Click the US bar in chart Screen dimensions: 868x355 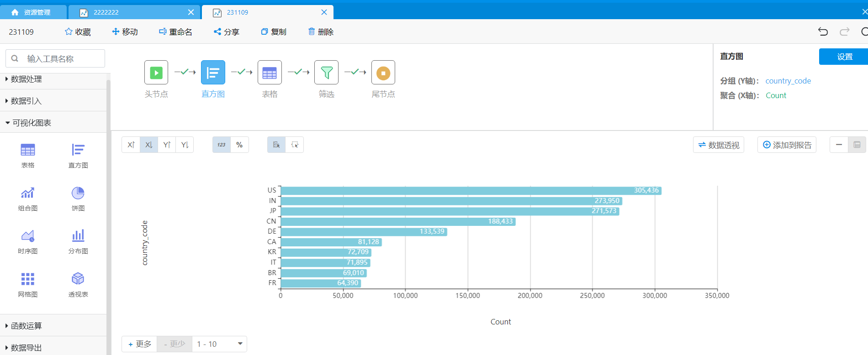click(471, 190)
